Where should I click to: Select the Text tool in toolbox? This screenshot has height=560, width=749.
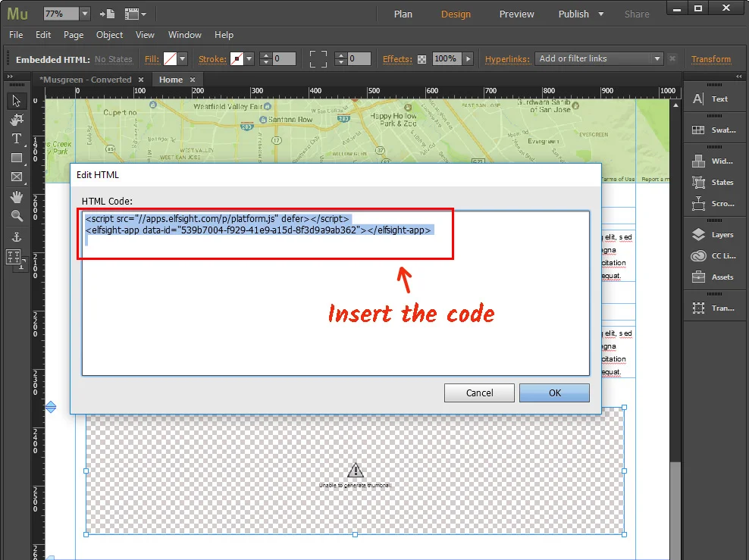coord(16,139)
